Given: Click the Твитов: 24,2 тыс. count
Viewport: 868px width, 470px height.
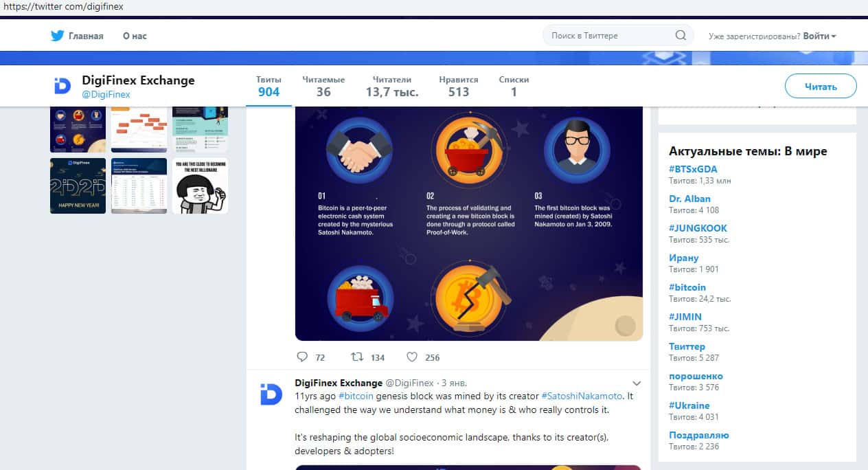Looking at the screenshot, I should pos(700,299).
